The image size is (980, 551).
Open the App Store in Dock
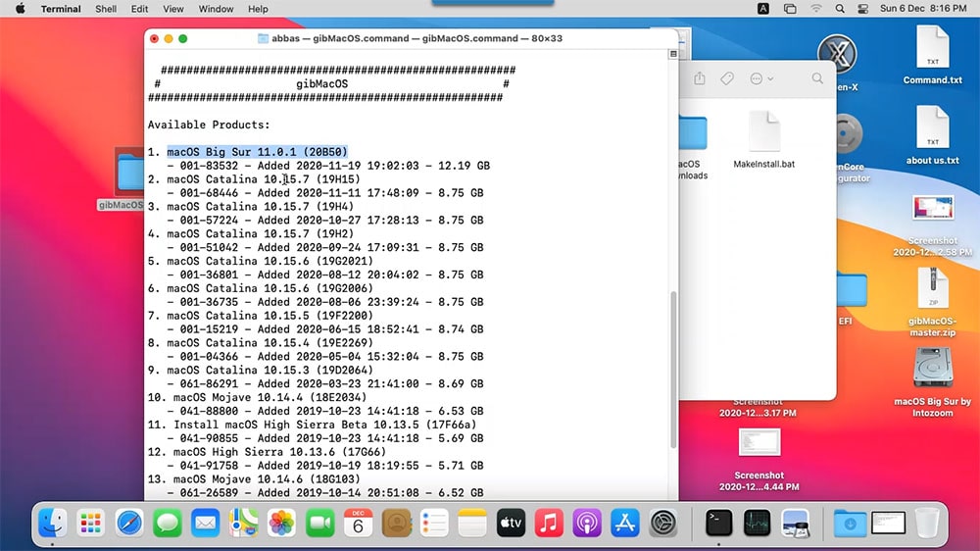click(x=625, y=523)
